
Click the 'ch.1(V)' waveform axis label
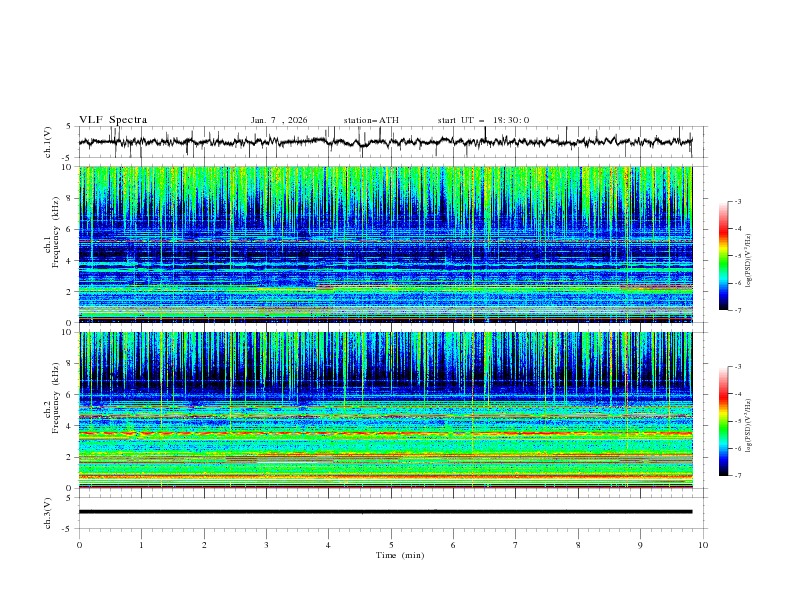click(x=48, y=142)
